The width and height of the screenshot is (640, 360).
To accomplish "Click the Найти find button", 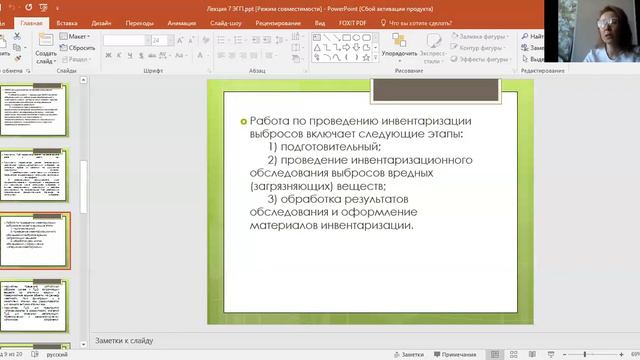I will click(533, 36).
